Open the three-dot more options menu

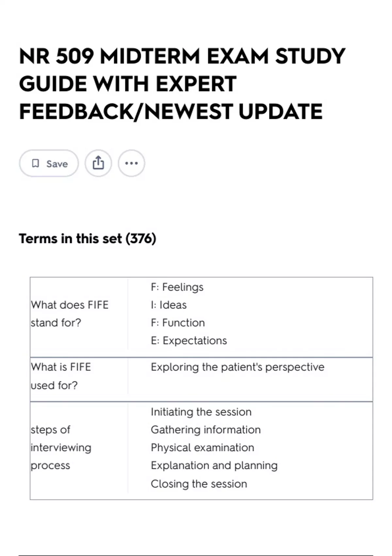coord(131,163)
